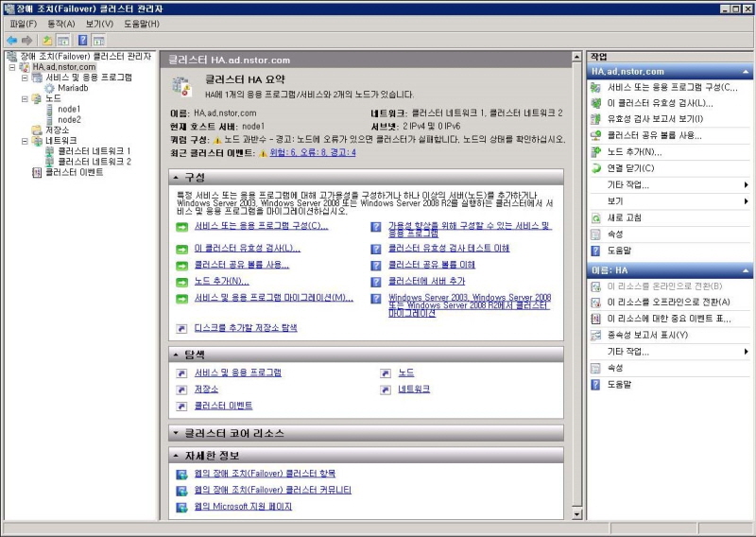Select the Mariadb service icon in tree
The height and width of the screenshot is (537, 756).
49,88
